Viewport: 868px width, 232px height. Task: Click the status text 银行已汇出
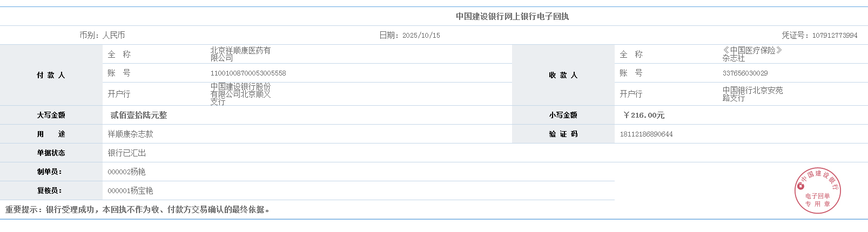(x=127, y=153)
